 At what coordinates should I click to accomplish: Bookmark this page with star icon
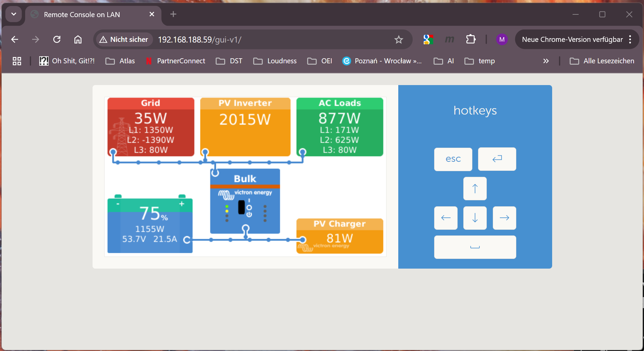(399, 40)
